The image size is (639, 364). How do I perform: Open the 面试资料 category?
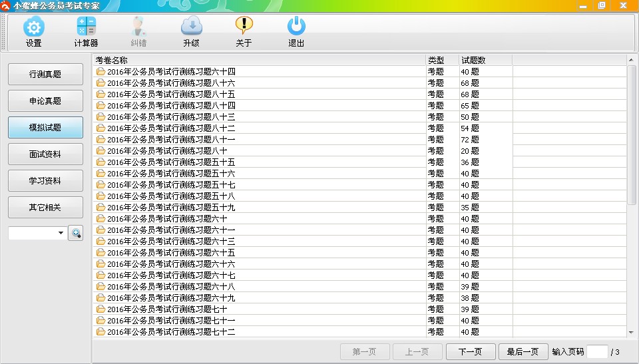coord(45,154)
